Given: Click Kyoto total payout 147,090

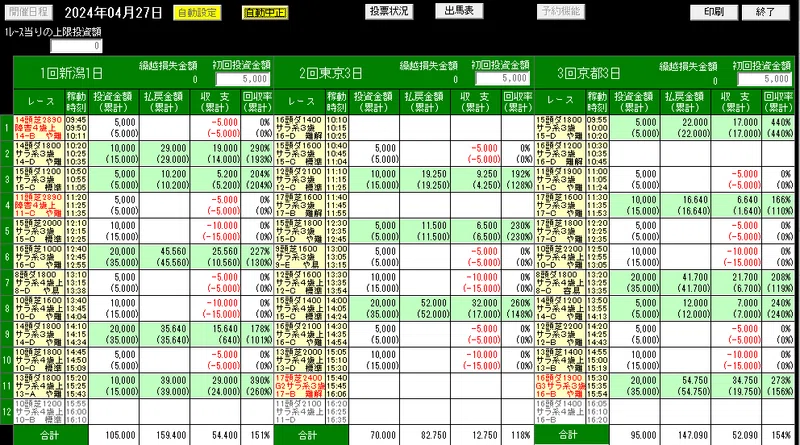Looking at the screenshot, I should coord(685,435).
